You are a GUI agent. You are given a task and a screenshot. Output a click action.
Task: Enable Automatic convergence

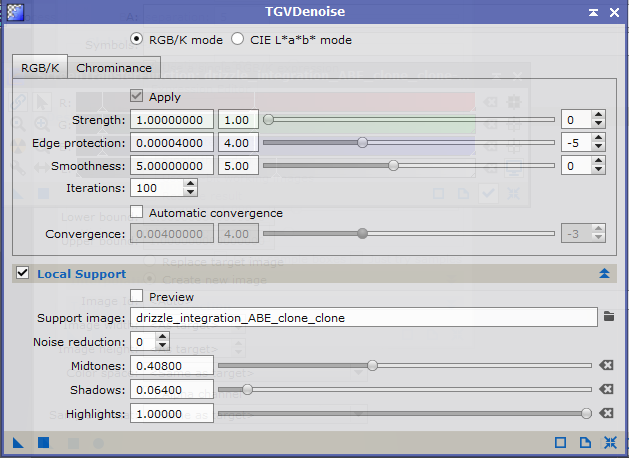click(x=137, y=212)
